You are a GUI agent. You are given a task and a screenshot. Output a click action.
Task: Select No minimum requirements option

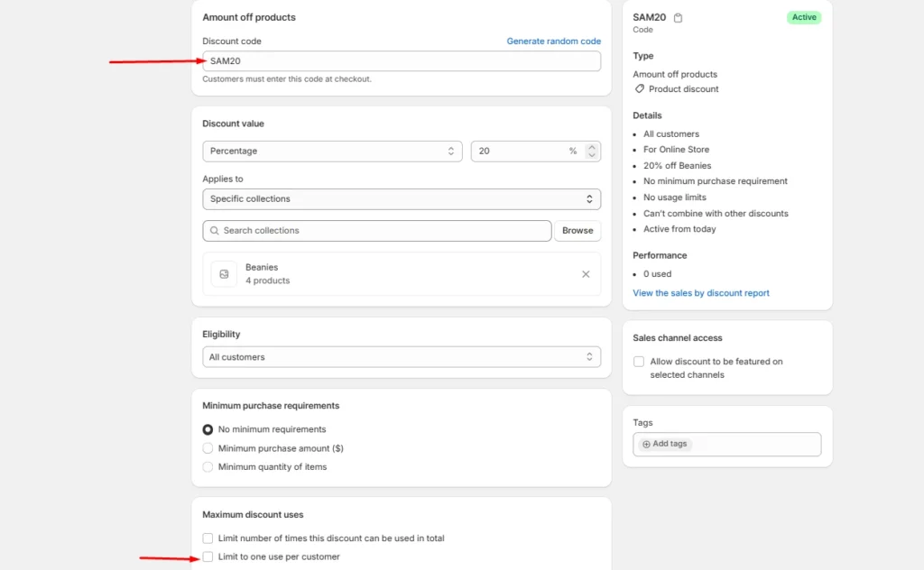(208, 429)
